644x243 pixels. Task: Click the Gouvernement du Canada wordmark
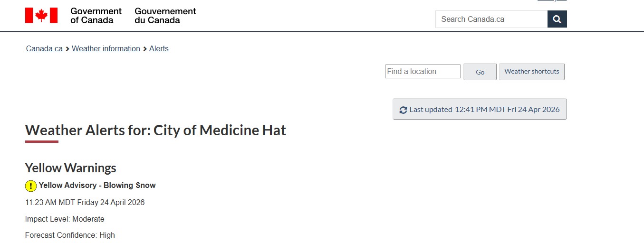pos(165,16)
